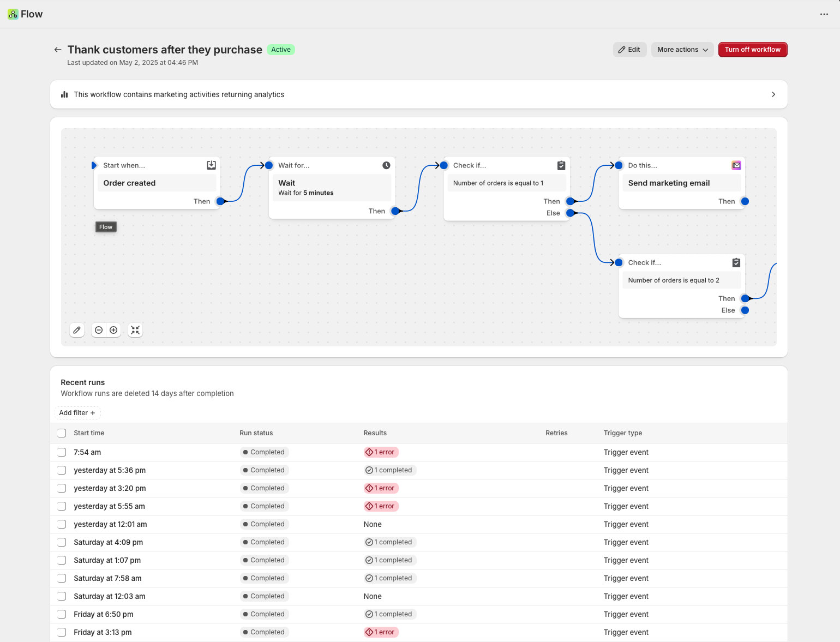Check the Saturday at 4:09 pm run checkbox
Screen dimensions: 840x642
point(62,542)
